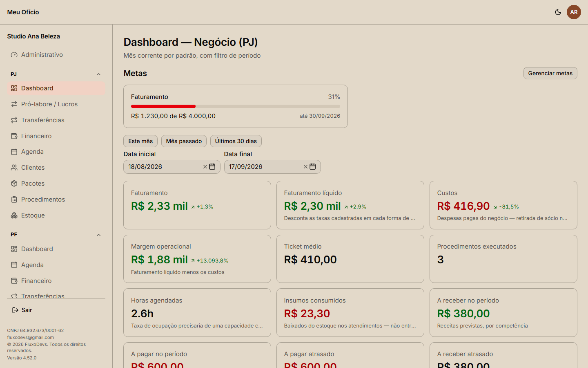Image resolution: width=588 pixels, height=368 pixels.
Task: Click the Ticket médio value R$ 410,00
Action: click(x=310, y=260)
